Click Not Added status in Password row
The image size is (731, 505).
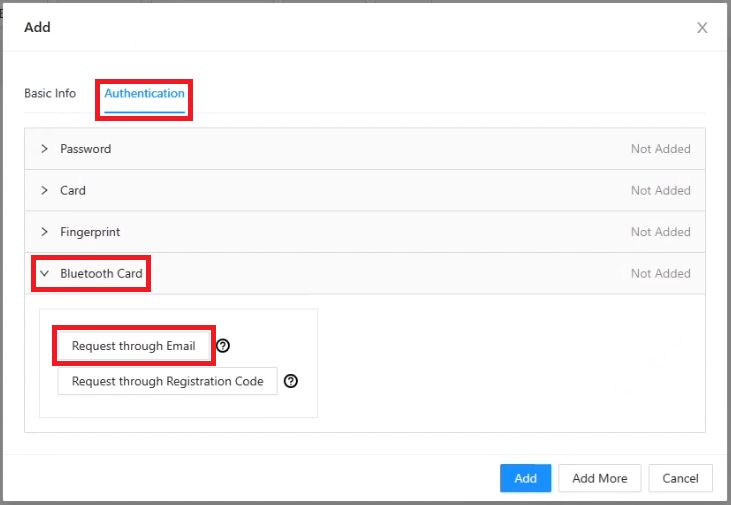pos(660,149)
